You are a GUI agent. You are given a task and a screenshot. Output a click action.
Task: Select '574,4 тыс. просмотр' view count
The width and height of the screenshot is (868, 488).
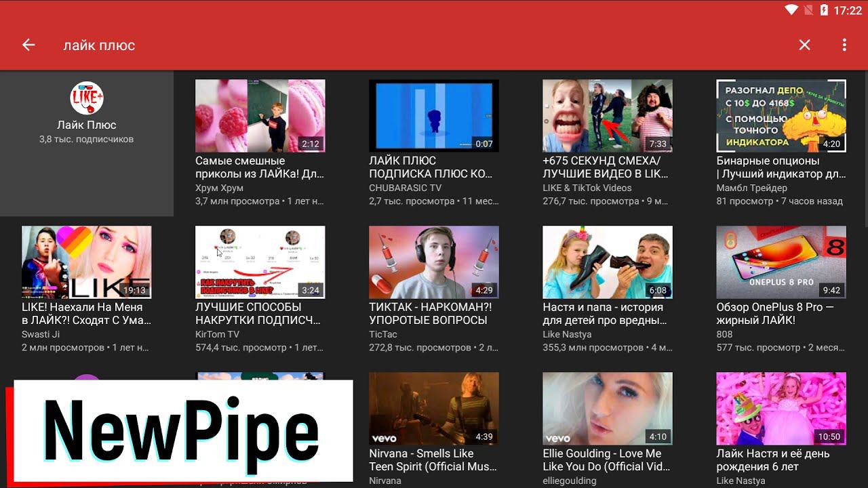click(x=241, y=348)
